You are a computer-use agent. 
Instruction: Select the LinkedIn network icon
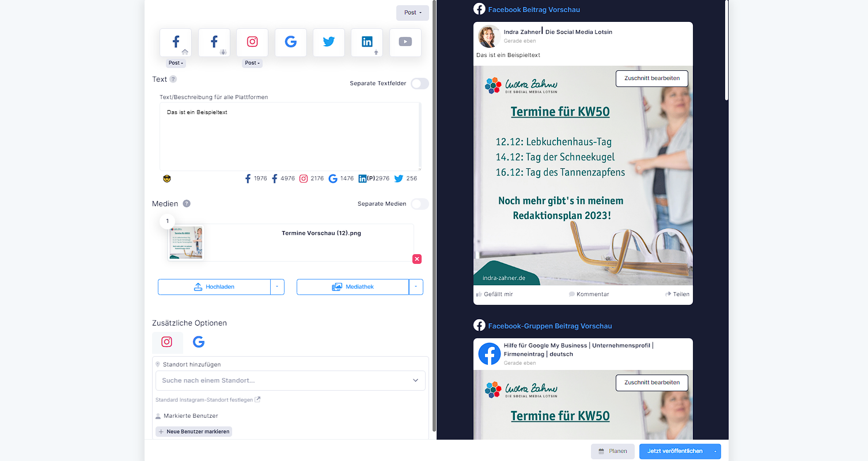pyautogui.click(x=367, y=43)
